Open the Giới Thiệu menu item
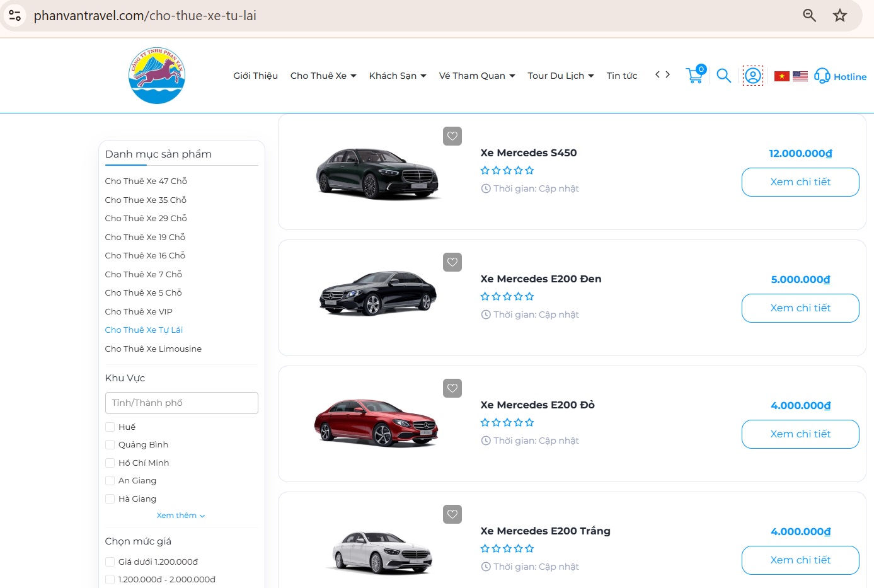Screen dimensions: 874x588 (x=255, y=75)
